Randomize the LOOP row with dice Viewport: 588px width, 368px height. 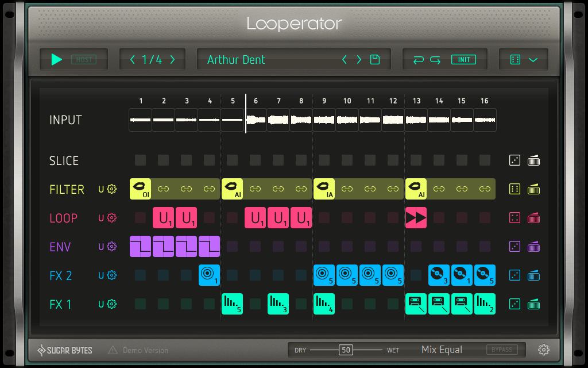click(x=515, y=218)
